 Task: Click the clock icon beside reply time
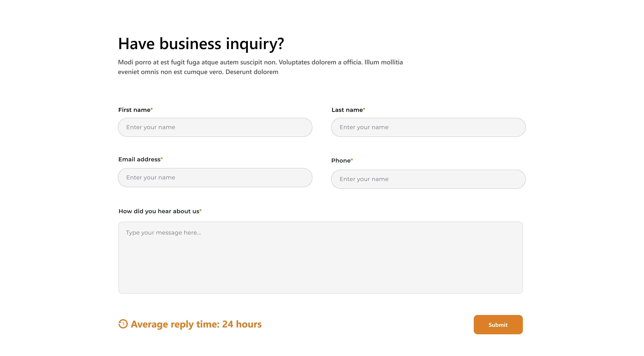pyautogui.click(x=123, y=324)
